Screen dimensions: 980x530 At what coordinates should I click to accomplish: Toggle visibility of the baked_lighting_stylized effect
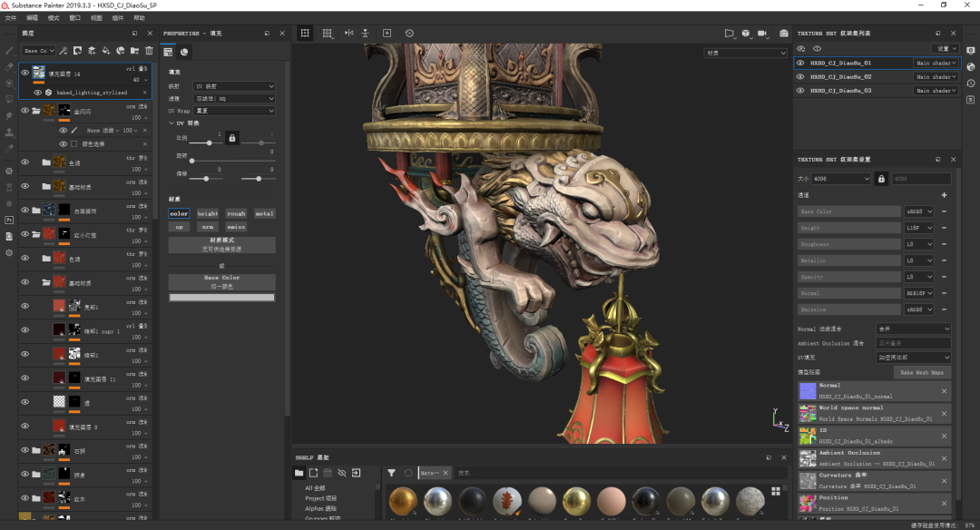37,93
